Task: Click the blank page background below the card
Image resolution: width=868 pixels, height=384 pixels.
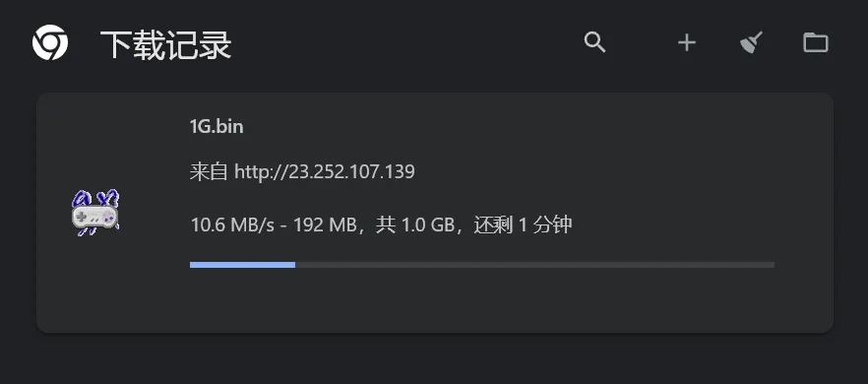Action: pos(434,360)
